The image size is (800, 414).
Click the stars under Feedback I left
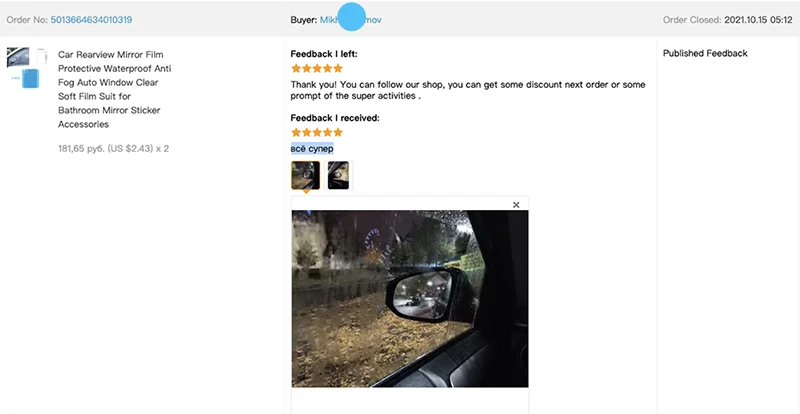[317, 68]
